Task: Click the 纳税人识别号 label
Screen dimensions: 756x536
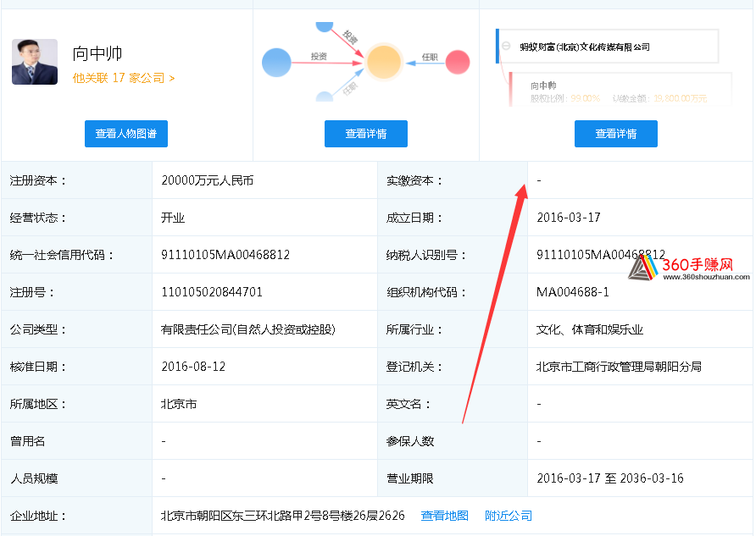Action: 425,255
